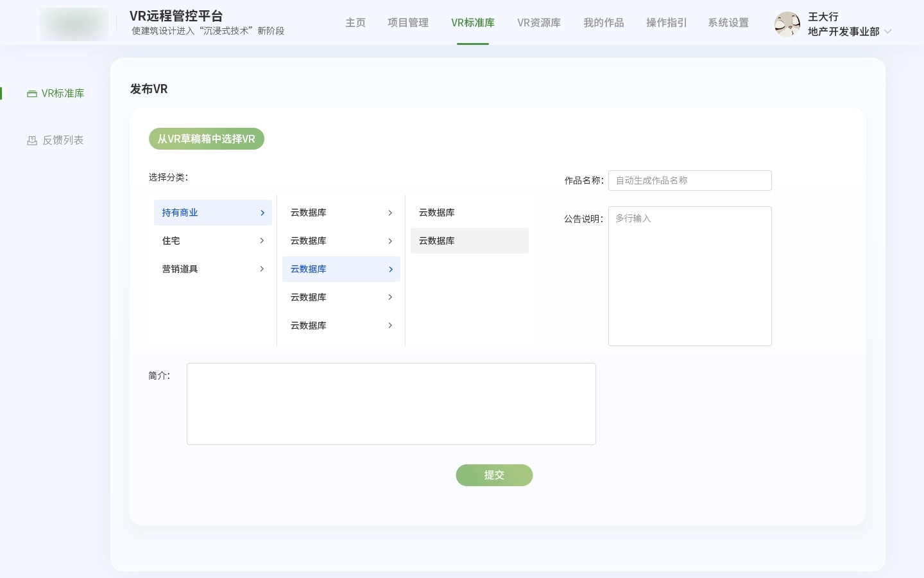Expand the 住宅 category chevron
The height and width of the screenshot is (578, 924).
[x=262, y=241]
